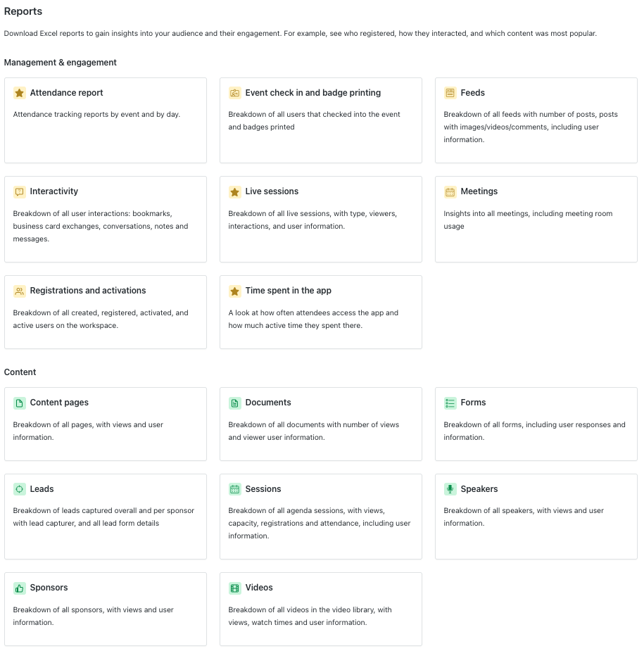
Task: Click the Meetings calendar icon
Action: pos(450,192)
